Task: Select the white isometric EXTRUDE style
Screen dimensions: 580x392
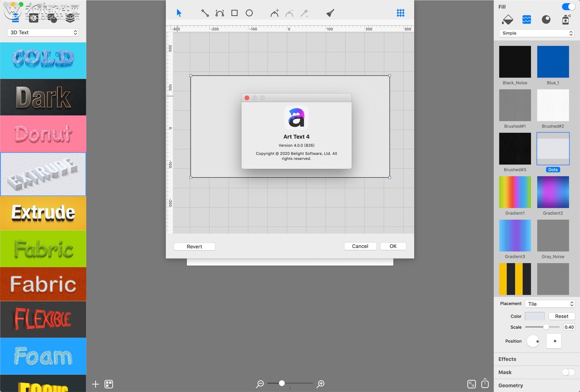Action: (43, 174)
